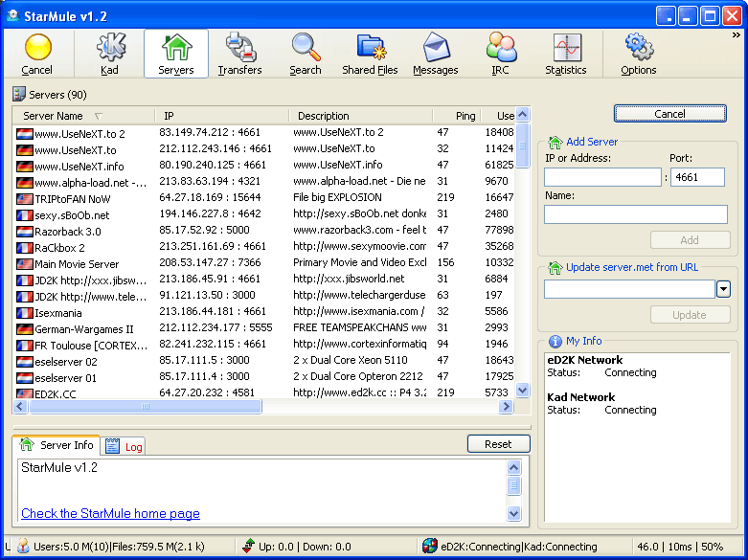Click the horizontal scroll-right arrow
Screen dimensions: 748x560
pyautogui.click(x=506, y=407)
